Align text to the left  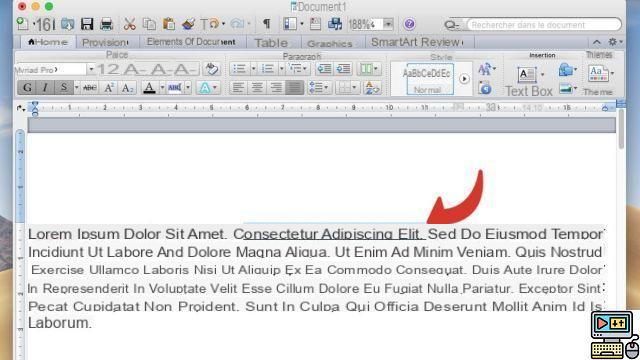[x=238, y=87]
